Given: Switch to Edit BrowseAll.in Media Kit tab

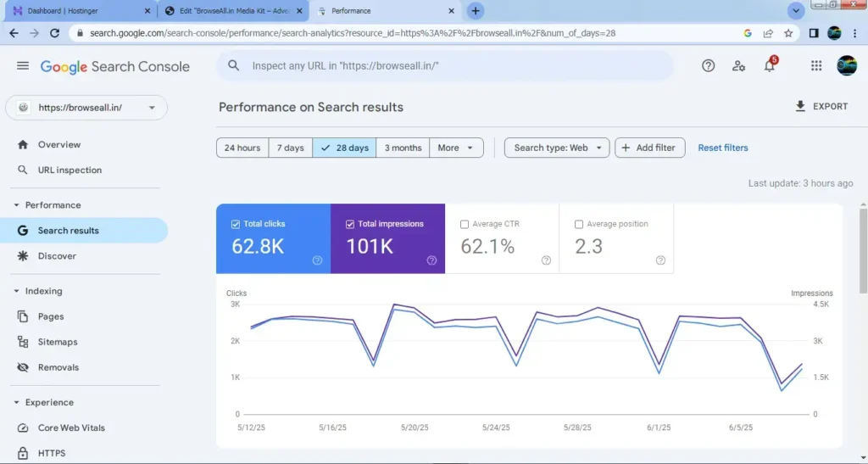Looking at the screenshot, I should pos(234,10).
